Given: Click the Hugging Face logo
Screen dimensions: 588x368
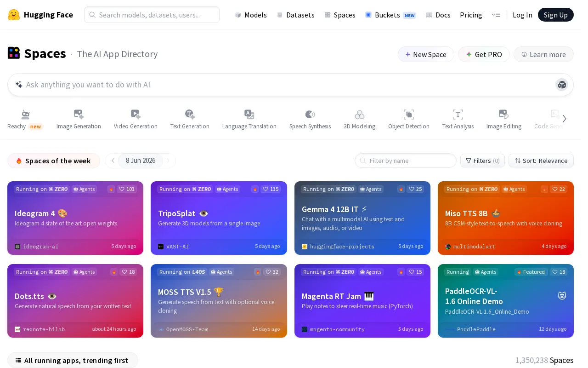Looking at the screenshot, I should pos(40,15).
